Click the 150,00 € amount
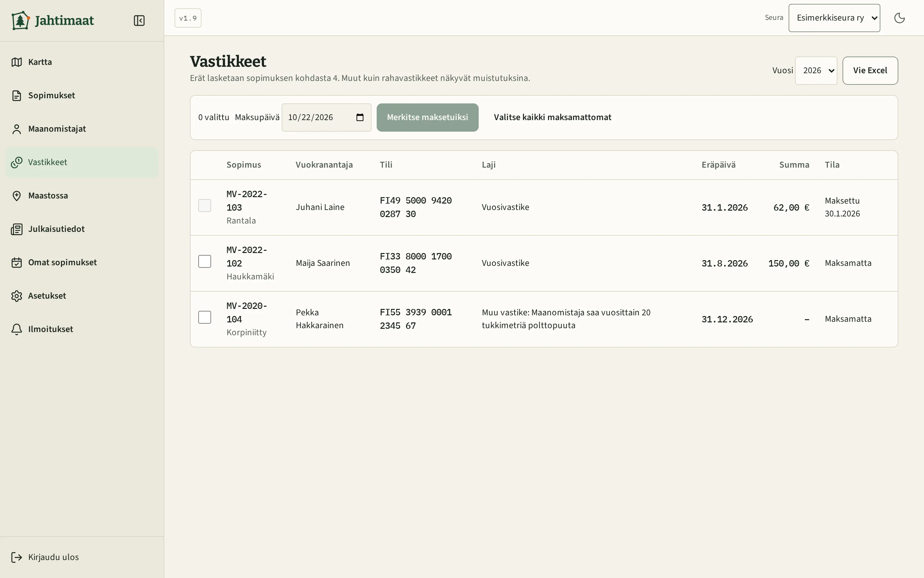This screenshot has width=924, height=578. point(789,263)
